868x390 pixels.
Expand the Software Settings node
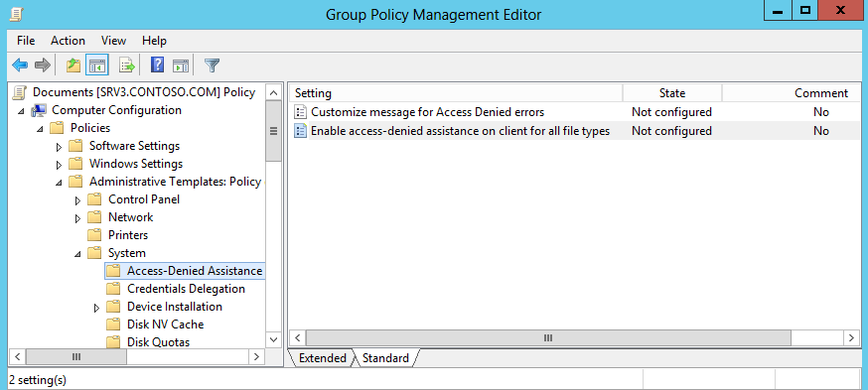(x=60, y=147)
